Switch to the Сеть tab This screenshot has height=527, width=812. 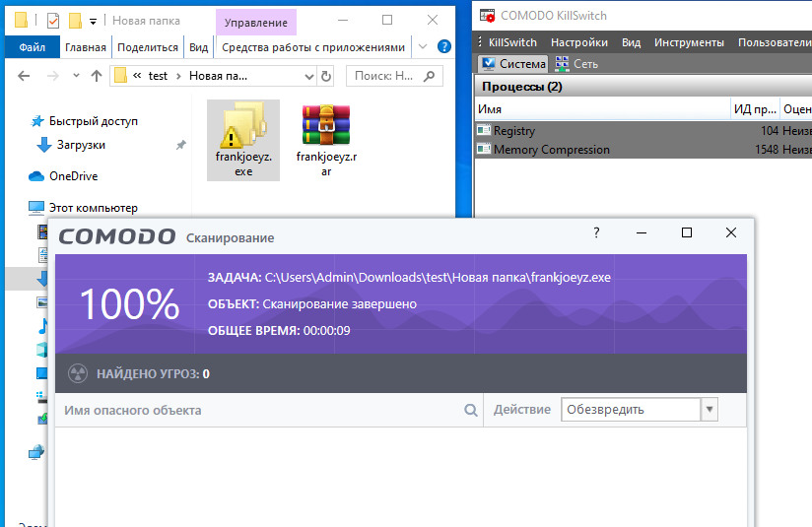click(576, 64)
